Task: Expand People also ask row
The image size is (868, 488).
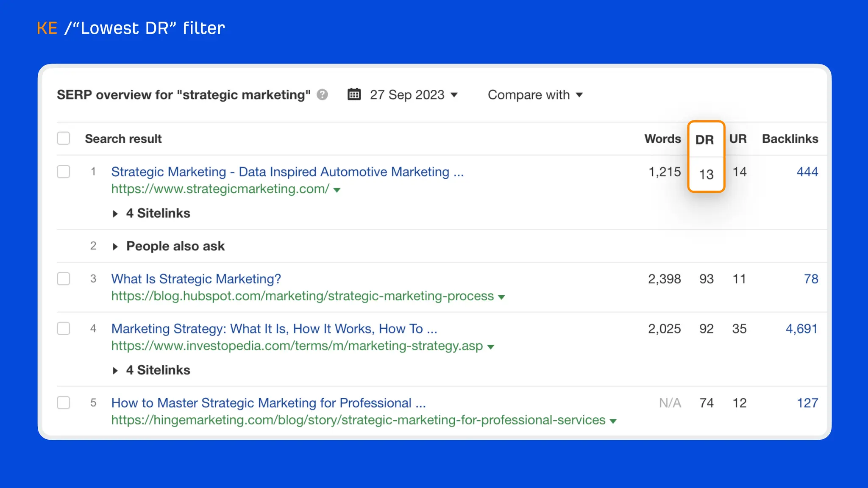Action: [169, 246]
